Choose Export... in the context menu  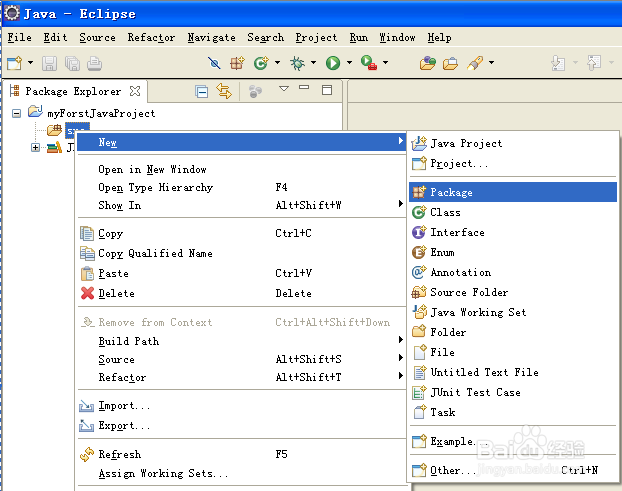tap(241, 425)
